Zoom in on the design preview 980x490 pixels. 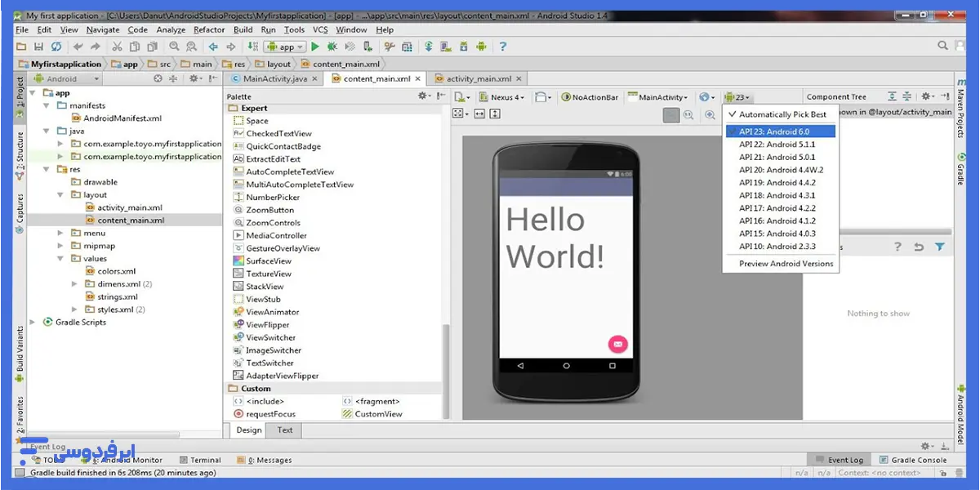click(x=710, y=115)
